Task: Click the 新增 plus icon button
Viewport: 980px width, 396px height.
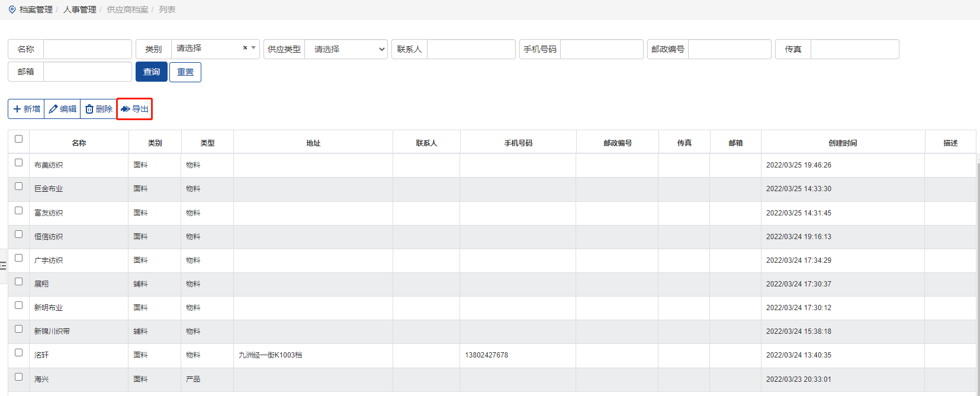Action: [x=26, y=109]
